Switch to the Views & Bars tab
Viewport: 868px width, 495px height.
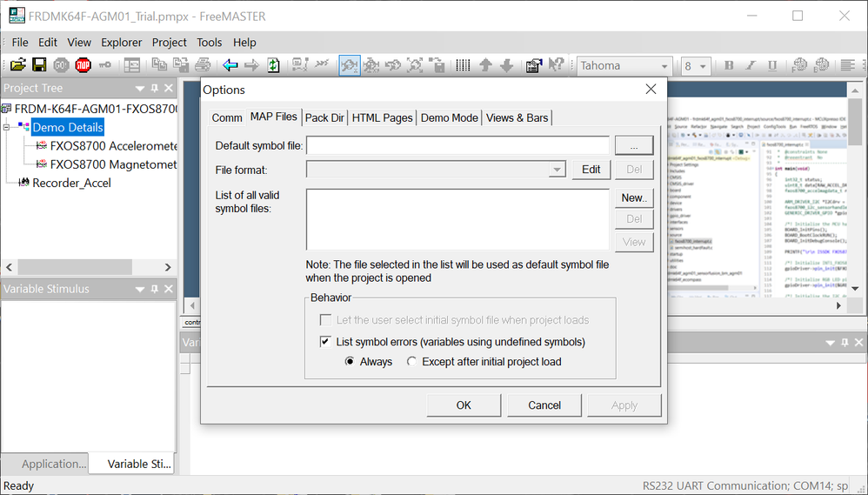point(517,118)
